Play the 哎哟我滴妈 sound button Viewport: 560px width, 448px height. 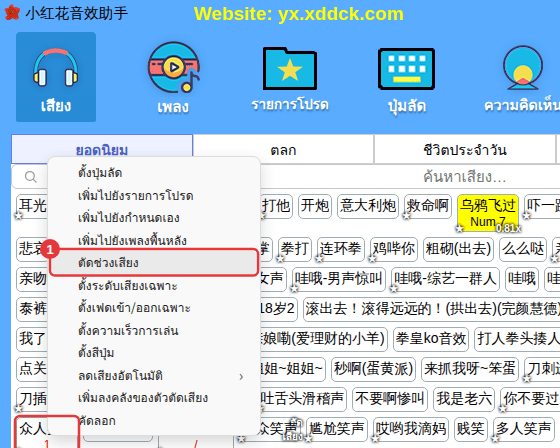(x=411, y=429)
